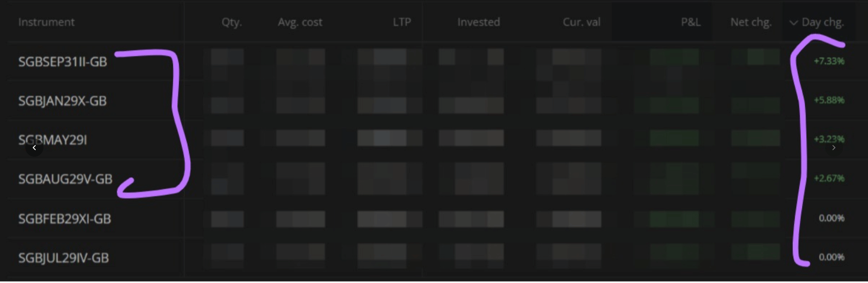Click SGBAUG29V-GB instrument name
Image resolution: width=868 pixels, height=283 pixels.
65,179
